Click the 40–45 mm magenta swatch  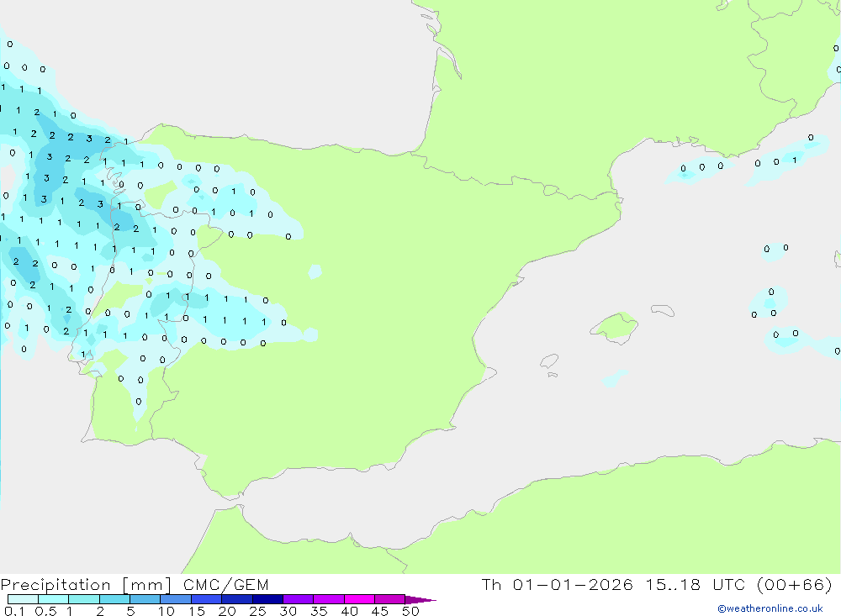(x=359, y=599)
